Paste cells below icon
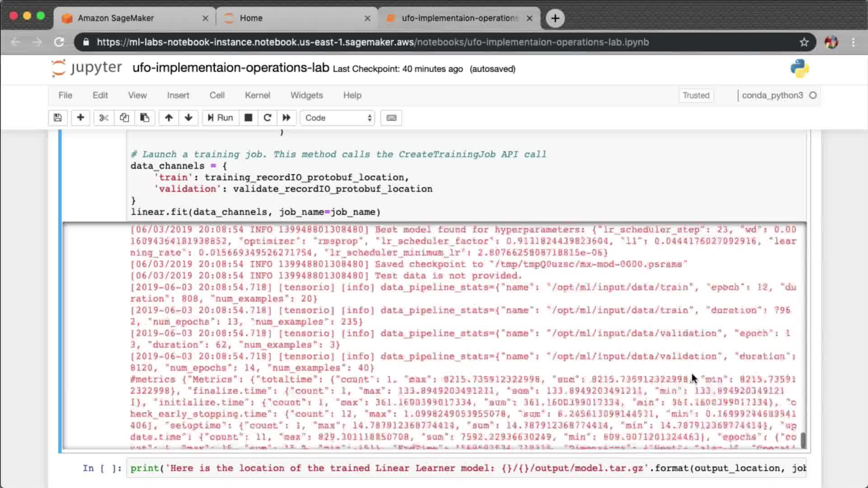This screenshot has height=488, width=868. (x=145, y=118)
